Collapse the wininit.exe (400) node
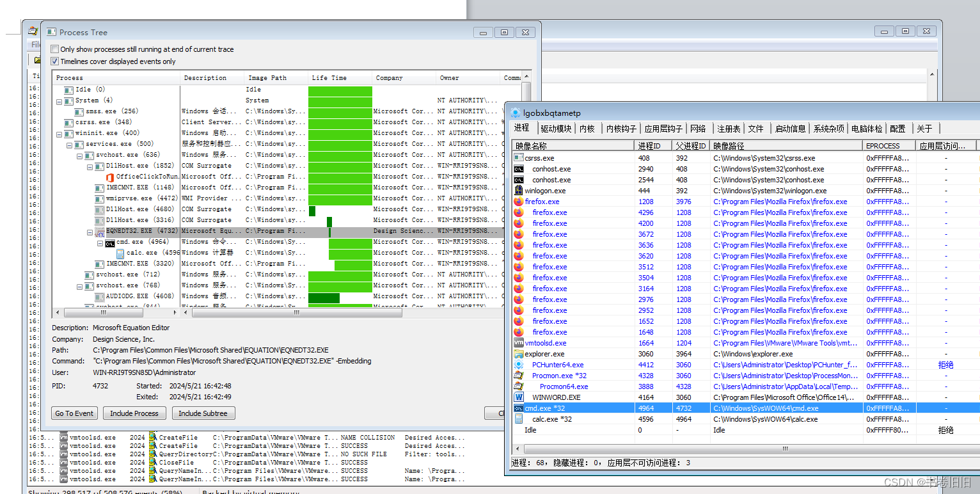The width and height of the screenshot is (980, 494). [x=59, y=133]
